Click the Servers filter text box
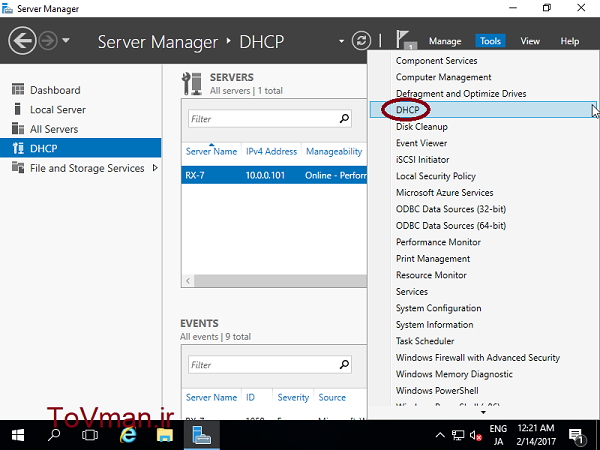This screenshot has width=600, height=450. click(x=264, y=119)
